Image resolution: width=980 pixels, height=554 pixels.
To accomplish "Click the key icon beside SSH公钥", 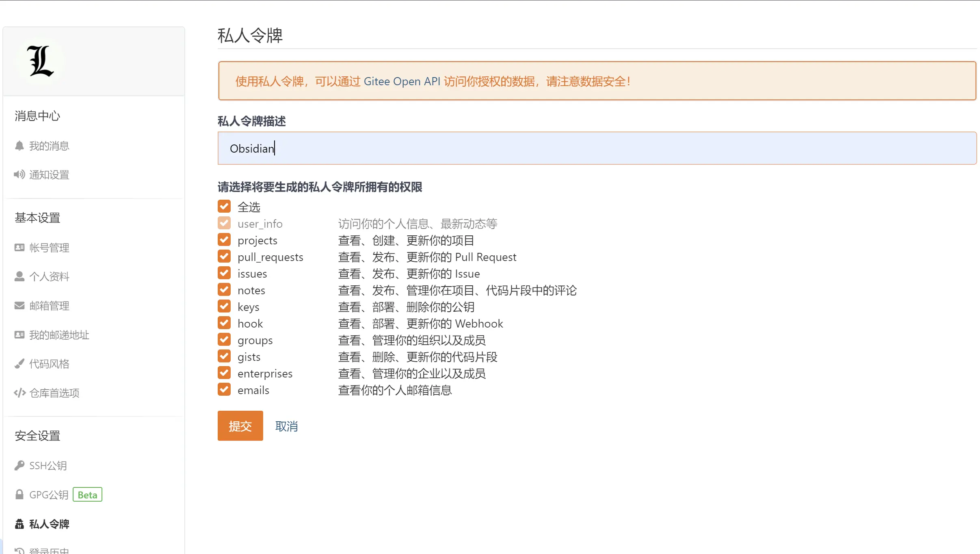I will [x=19, y=466].
